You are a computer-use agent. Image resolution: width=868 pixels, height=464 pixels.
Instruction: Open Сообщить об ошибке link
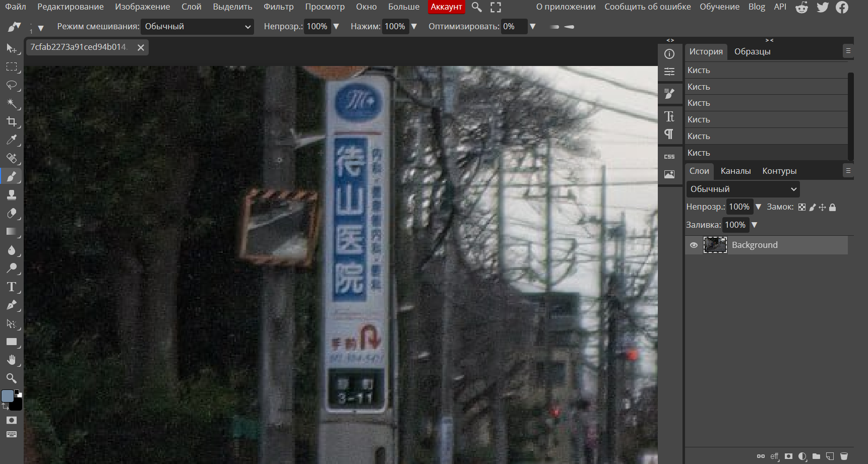coord(647,7)
